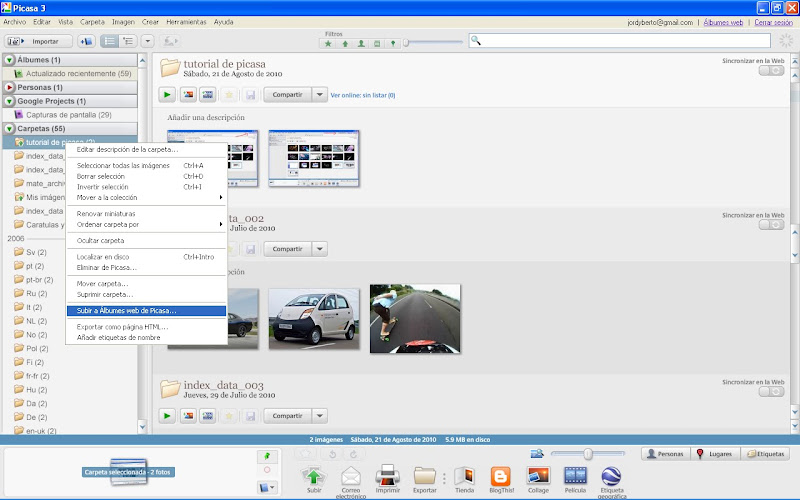Create photo collage icon in tutorial de picasa
Screen dimensions: 800x500
(x=188, y=94)
